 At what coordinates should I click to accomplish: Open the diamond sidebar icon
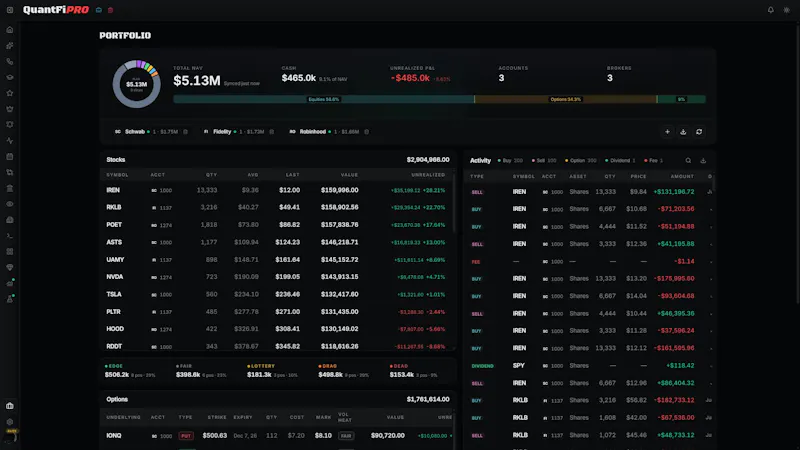coord(10,267)
